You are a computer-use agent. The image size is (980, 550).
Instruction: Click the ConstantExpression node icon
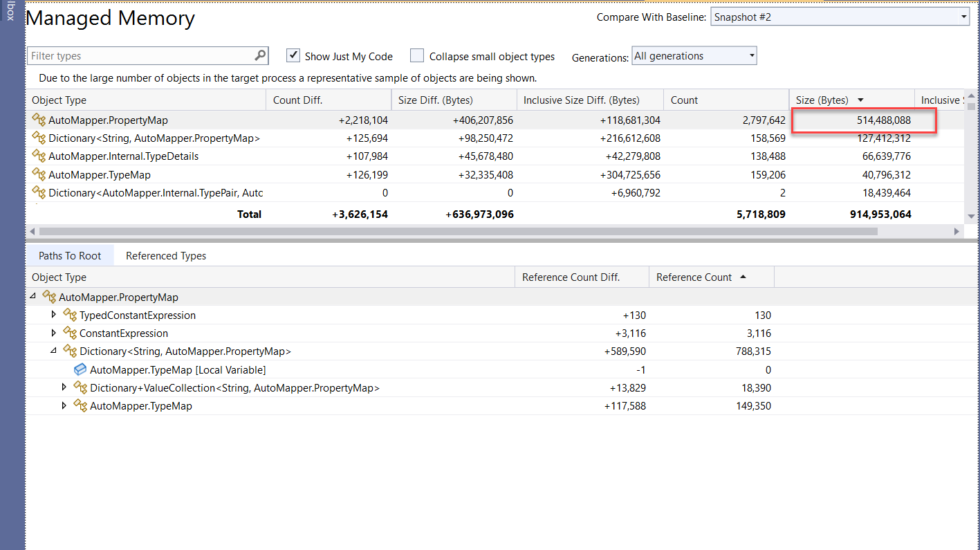pos(70,333)
